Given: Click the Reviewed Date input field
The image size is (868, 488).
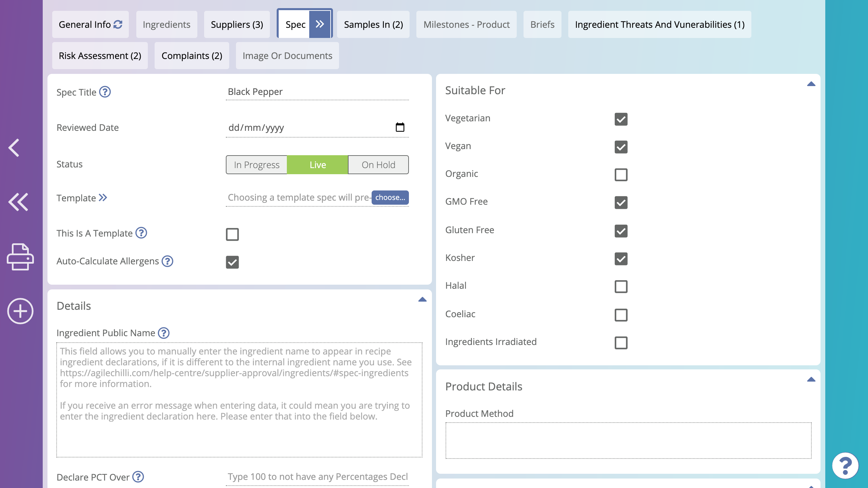Looking at the screenshot, I should coord(317,127).
